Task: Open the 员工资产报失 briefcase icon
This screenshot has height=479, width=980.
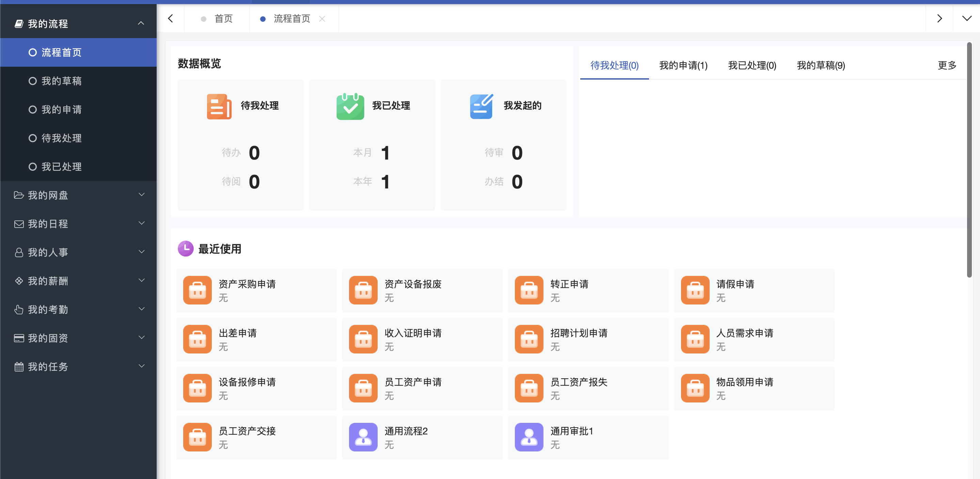Action: (529, 388)
